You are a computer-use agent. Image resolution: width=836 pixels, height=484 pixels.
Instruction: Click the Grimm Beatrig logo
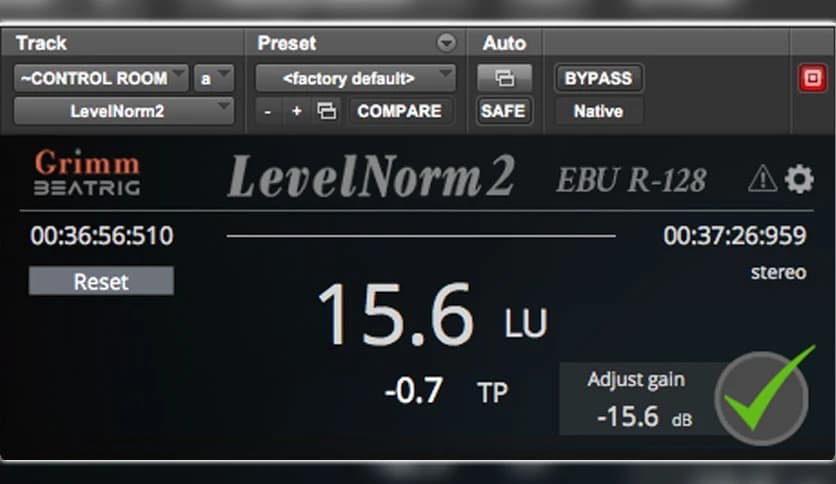pyautogui.click(x=87, y=172)
